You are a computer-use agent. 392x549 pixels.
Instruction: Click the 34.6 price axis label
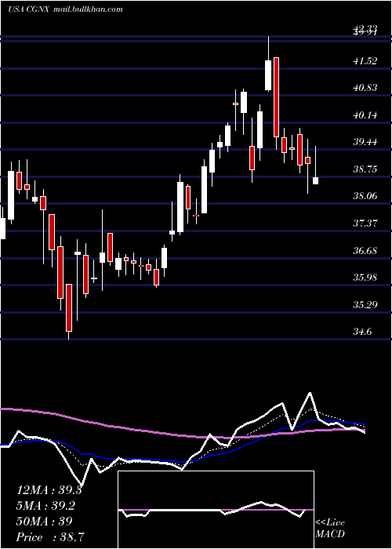click(362, 331)
